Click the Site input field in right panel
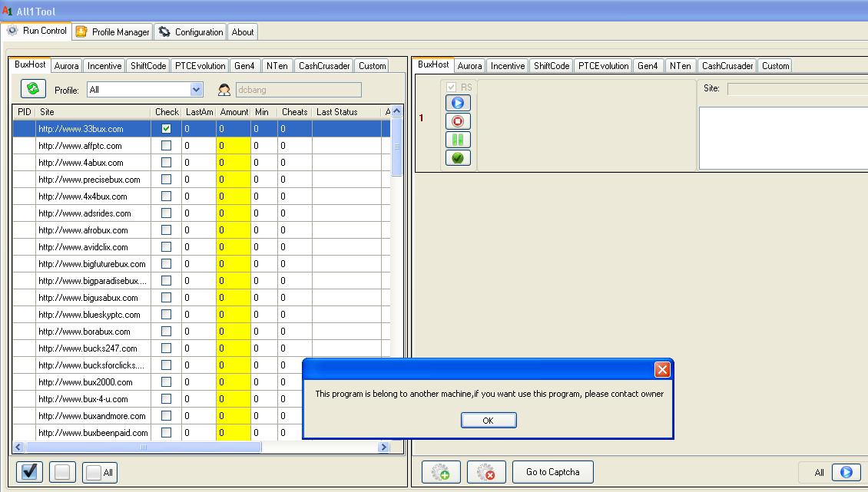The width and height of the screenshot is (868, 492). tap(797, 88)
